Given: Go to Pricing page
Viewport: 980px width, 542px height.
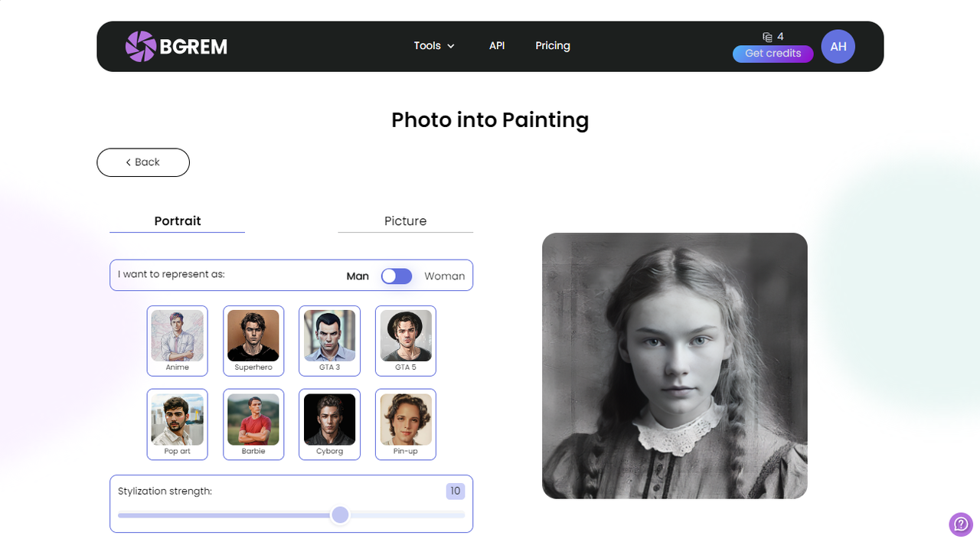Looking at the screenshot, I should [553, 46].
